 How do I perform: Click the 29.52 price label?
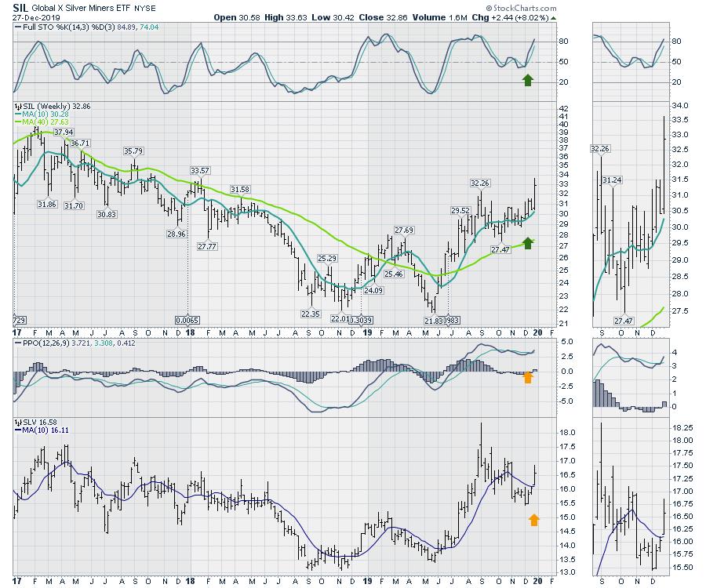pos(460,211)
